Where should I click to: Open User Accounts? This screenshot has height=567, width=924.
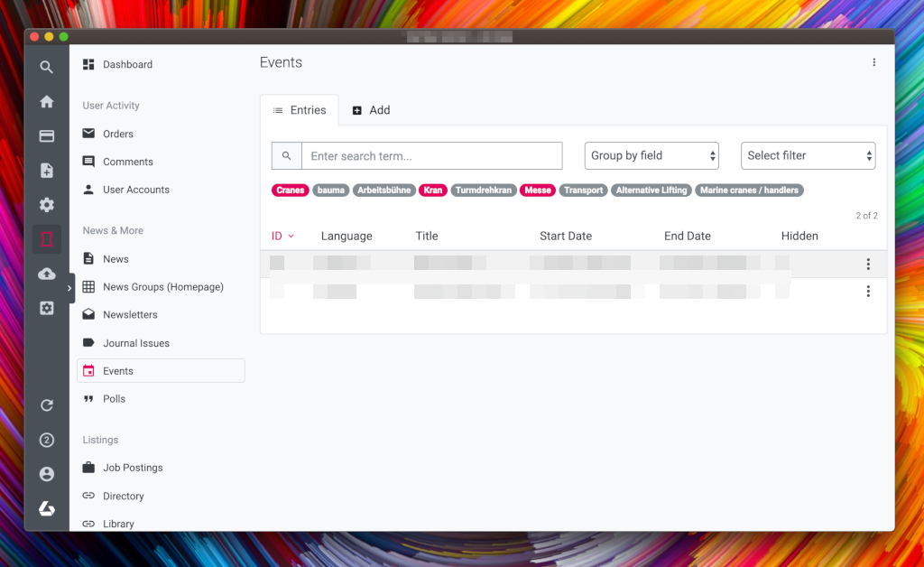136,190
